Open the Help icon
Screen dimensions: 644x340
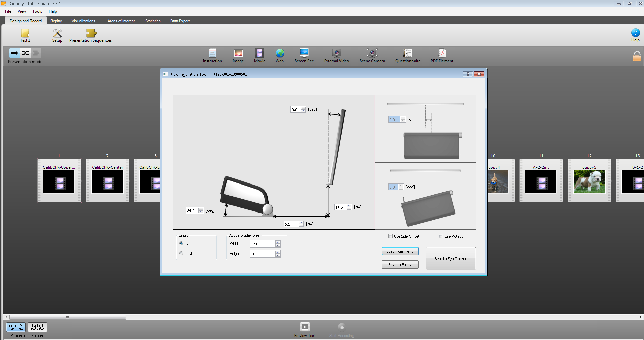point(635,33)
